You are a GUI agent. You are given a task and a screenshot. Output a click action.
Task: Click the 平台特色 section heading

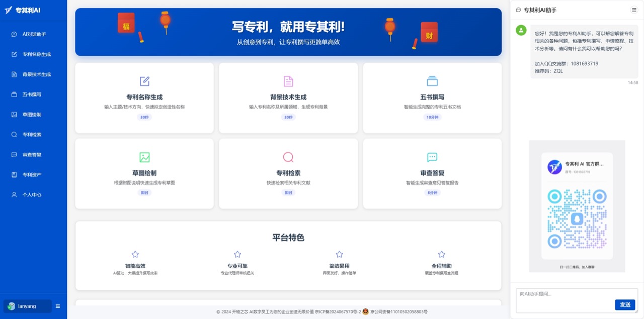click(288, 238)
